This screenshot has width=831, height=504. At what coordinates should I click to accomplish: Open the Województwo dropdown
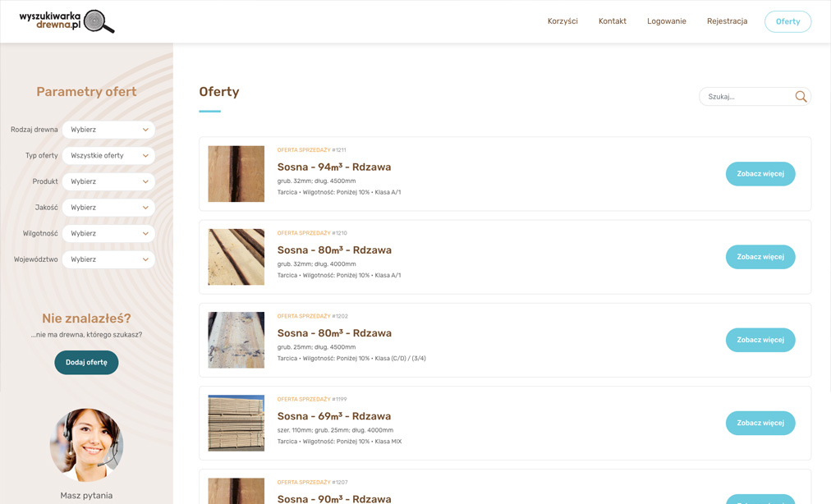(108, 259)
